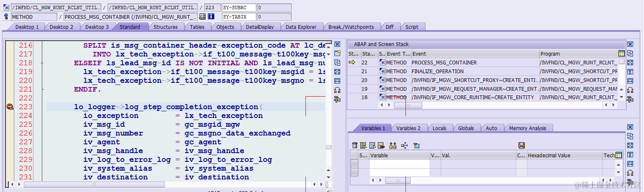The width and height of the screenshot is (644, 192).
Task: Maximize source code tool horizontally
Action: (x=337, y=81)
